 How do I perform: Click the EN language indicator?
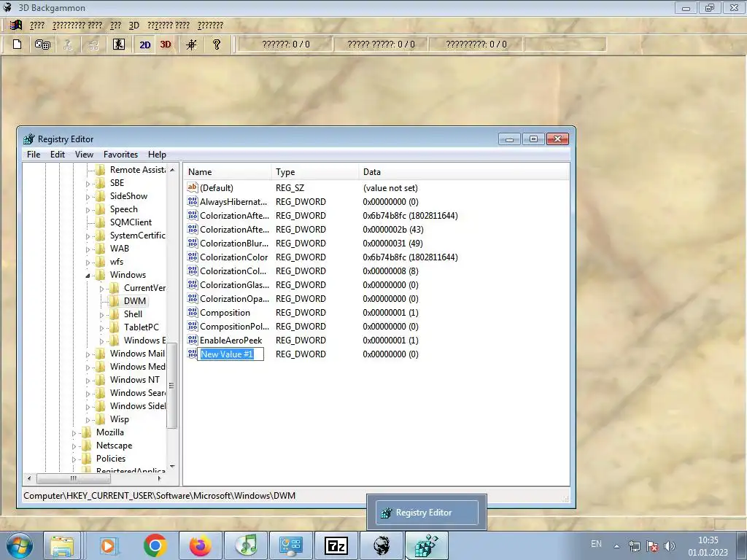tap(596, 544)
